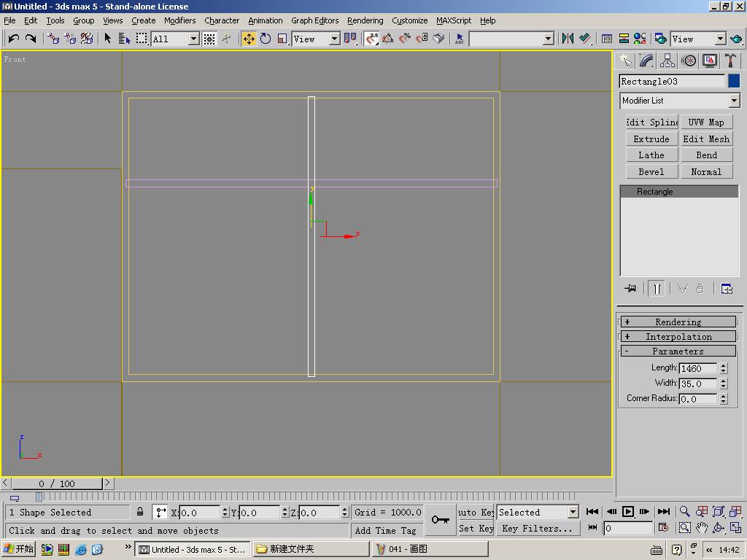
Task: Undo the last action
Action: click(13, 39)
